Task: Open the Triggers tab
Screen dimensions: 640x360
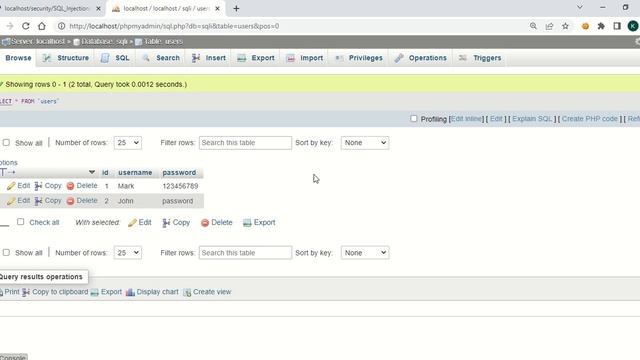Action: pos(480,58)
